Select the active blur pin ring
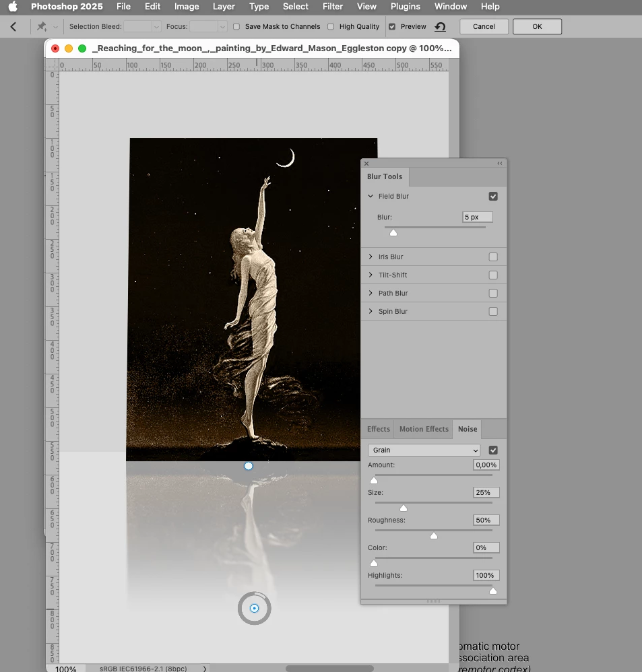This screenshot has height=672, width=642. [255, 608]
